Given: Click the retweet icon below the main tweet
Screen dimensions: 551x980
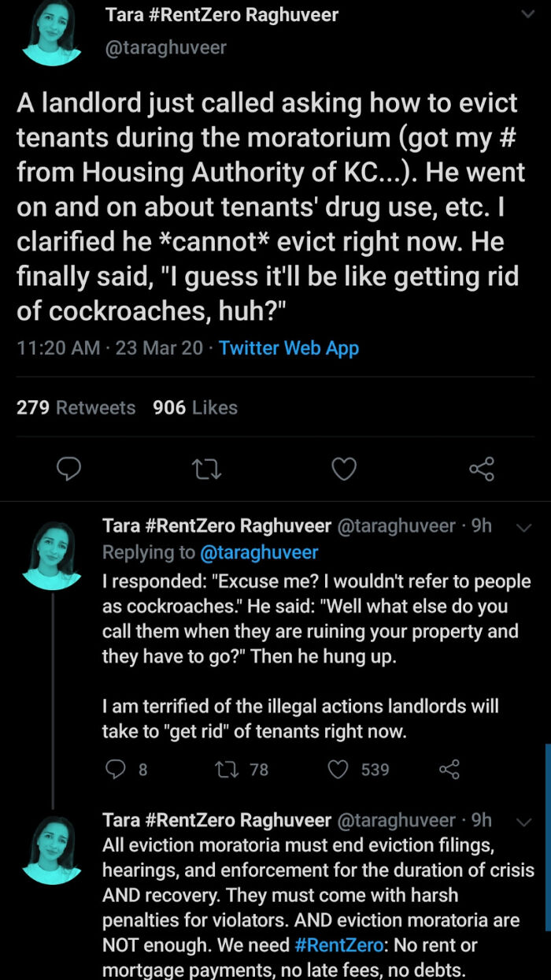Looking at the screenshot, I should (x=207, y=470).
